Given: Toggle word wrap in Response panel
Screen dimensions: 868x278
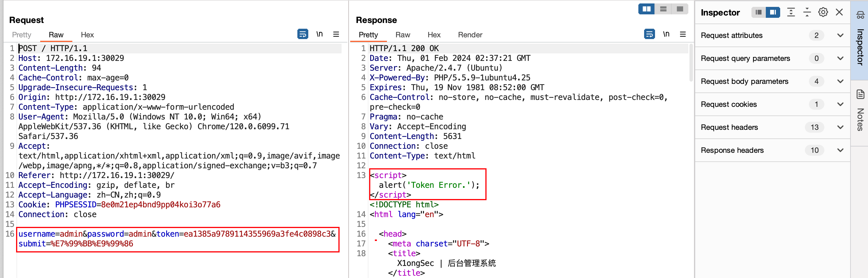Looking at the screenshot, I should coord(649,34).
